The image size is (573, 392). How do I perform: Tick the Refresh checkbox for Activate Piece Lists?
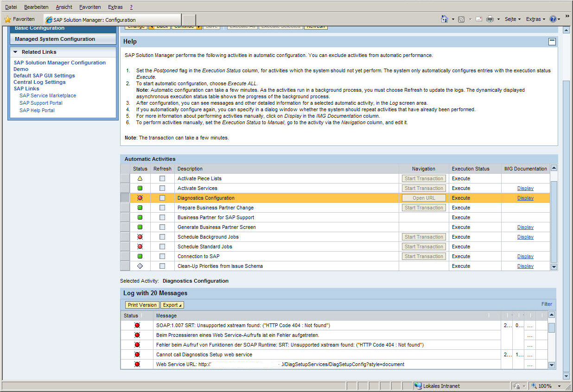point(162,178)
